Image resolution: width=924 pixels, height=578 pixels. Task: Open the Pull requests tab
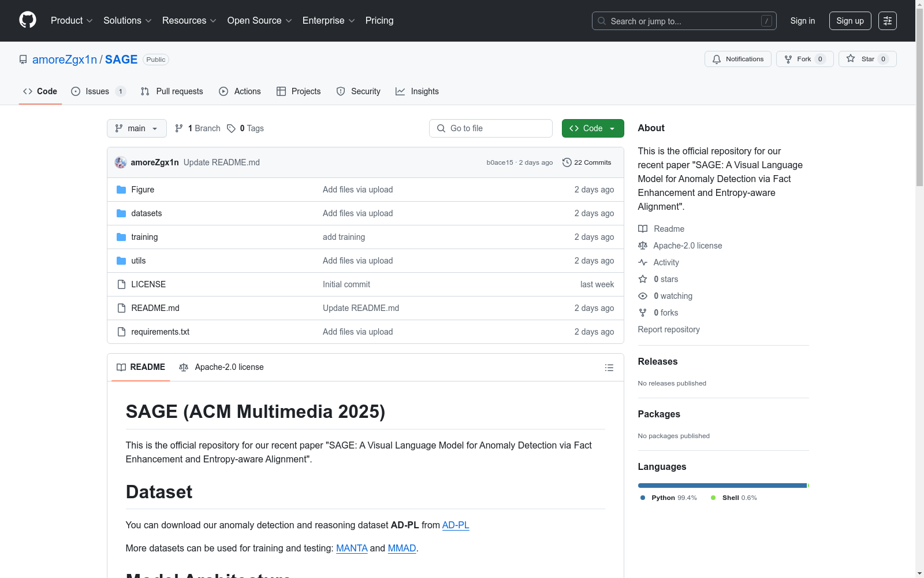tap(172, 91)
